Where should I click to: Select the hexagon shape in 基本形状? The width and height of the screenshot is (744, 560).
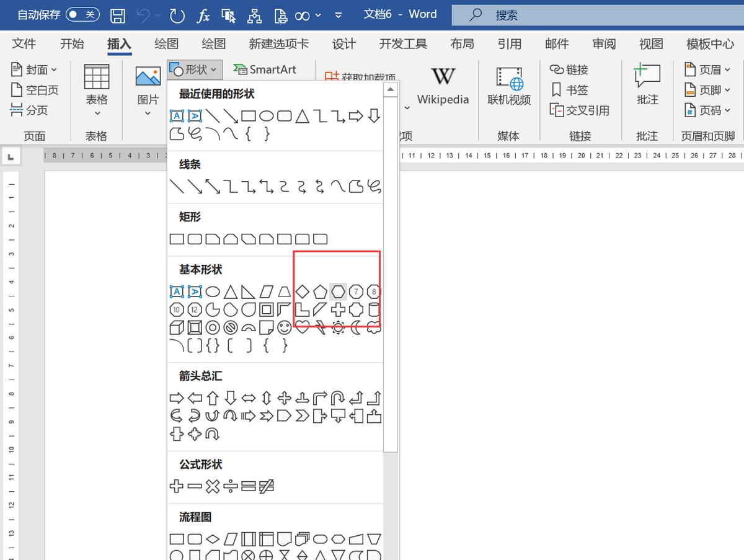[x=338, y=291]
